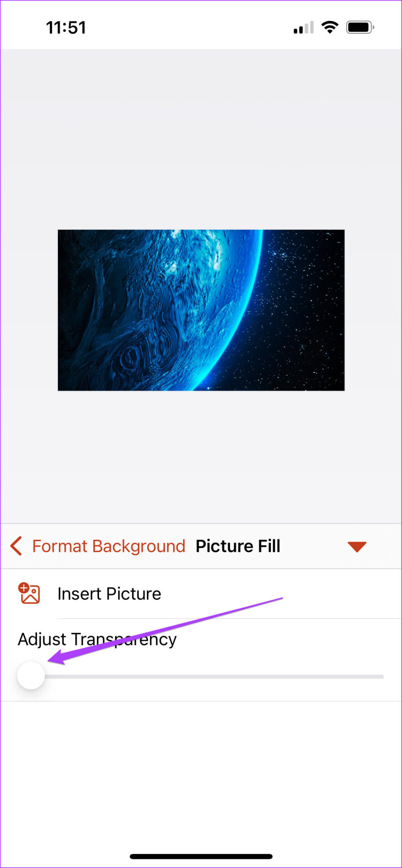Image resolution: width=402 pixels, height=868 pixels.
Task: Tap the Picture Fill panel title
Action: [238, 546]
